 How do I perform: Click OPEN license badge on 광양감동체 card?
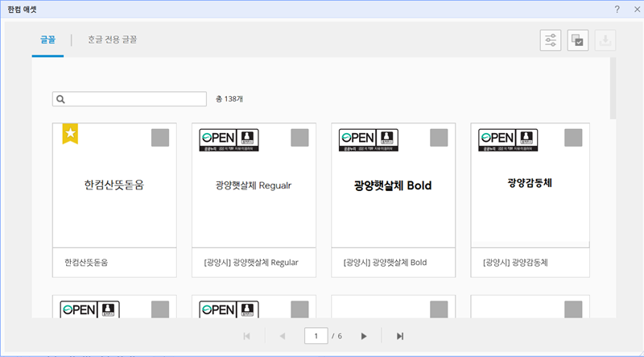click(508, 140)
